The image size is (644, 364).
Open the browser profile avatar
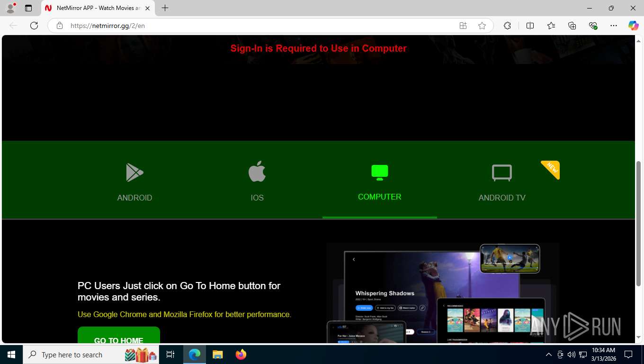click(x=10, y=8)
